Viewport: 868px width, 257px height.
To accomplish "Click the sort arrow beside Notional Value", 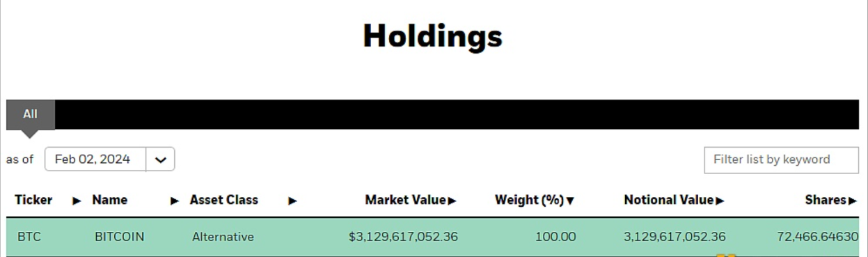I will tap(720, 201).
